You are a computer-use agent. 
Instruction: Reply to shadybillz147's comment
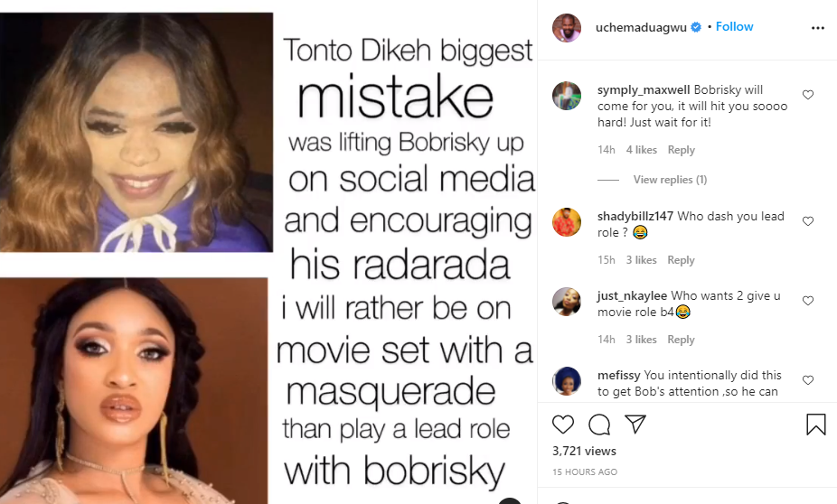(x=682, y=260)
